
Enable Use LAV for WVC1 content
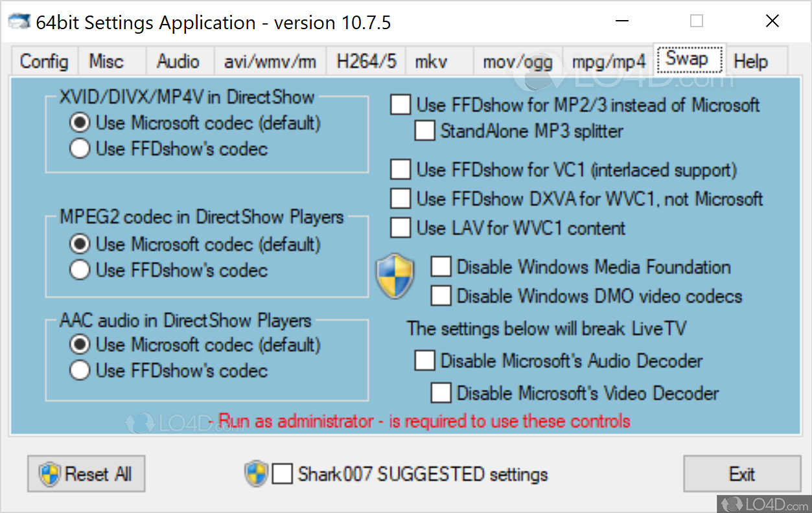pos(400,227)
